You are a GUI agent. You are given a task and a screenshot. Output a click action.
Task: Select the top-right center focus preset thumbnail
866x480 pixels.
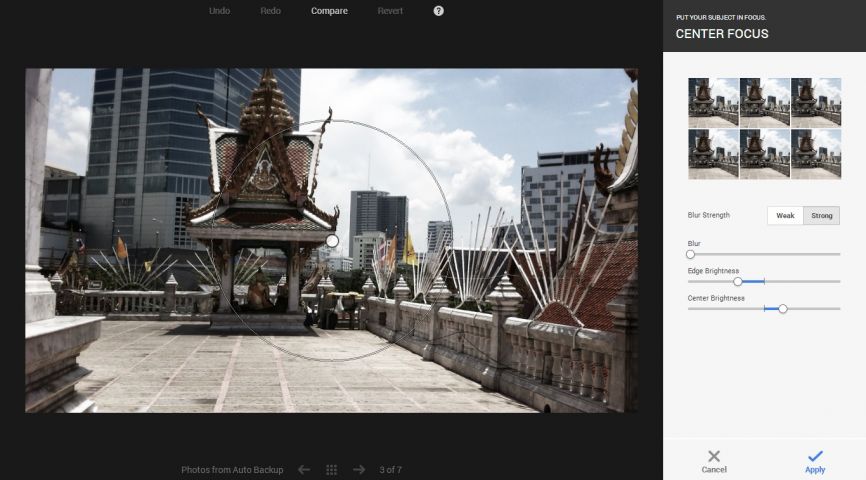816,102
